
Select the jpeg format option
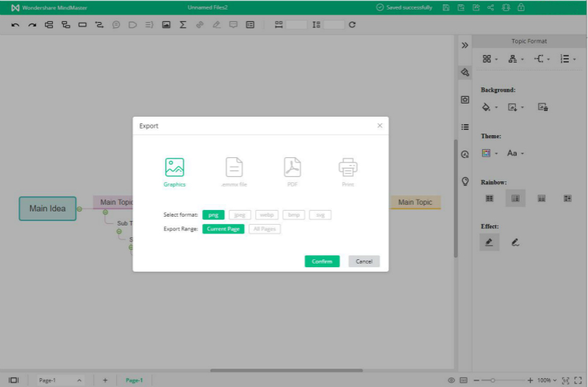(240, 215)
